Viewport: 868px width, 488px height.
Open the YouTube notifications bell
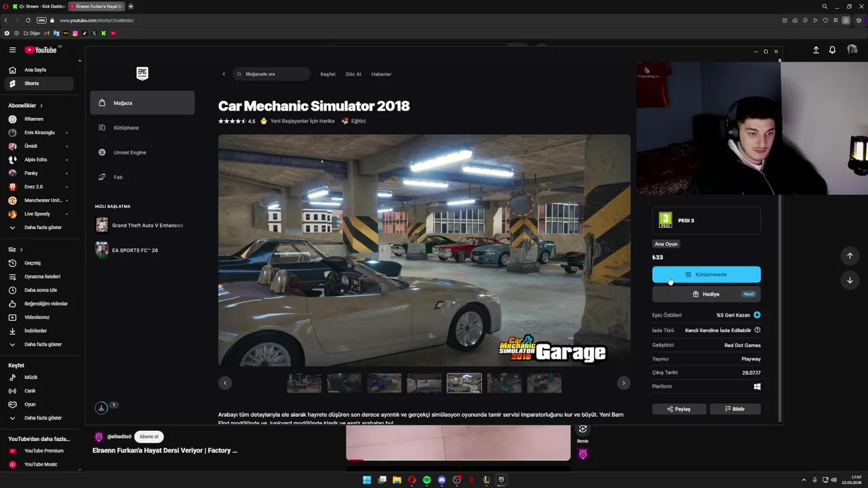832,50
